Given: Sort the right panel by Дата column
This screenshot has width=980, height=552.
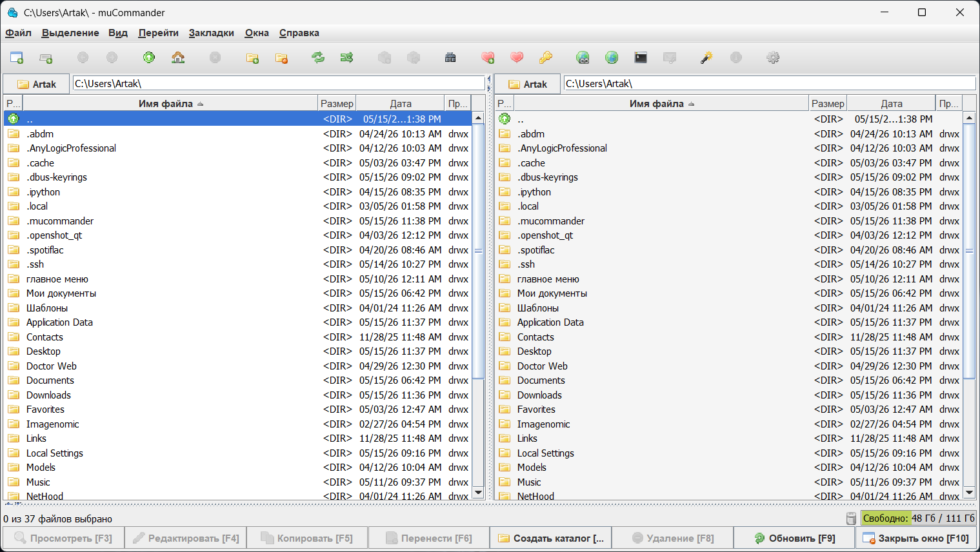Looking at the screenshot, I should click(x=891, y=104).
